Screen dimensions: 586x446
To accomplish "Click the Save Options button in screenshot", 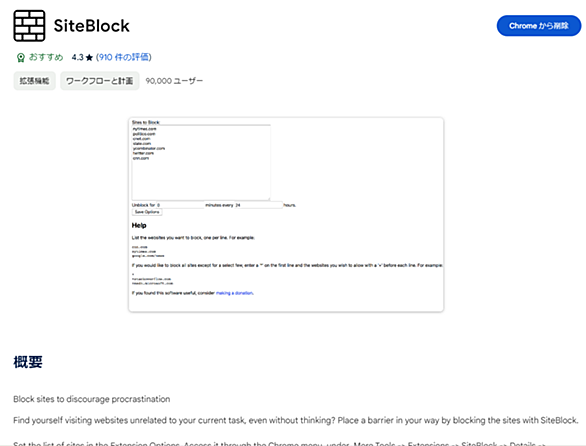I will (x=147, y=212).
